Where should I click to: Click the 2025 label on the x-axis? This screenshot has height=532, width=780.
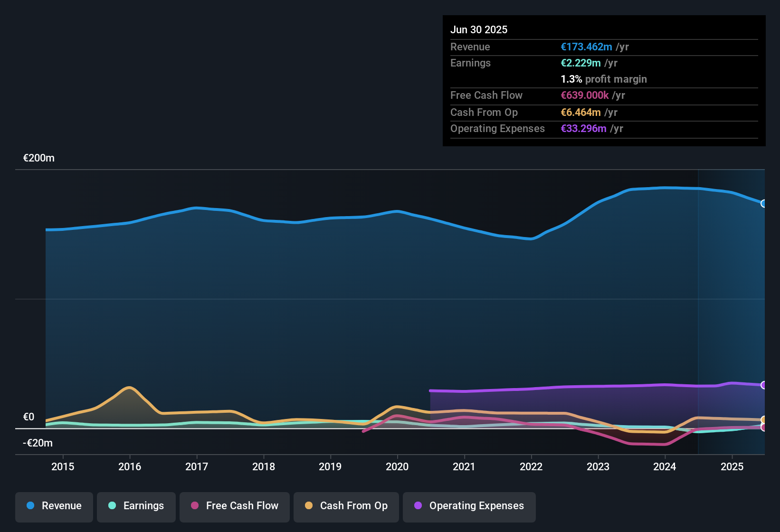[x=732, y=466]
